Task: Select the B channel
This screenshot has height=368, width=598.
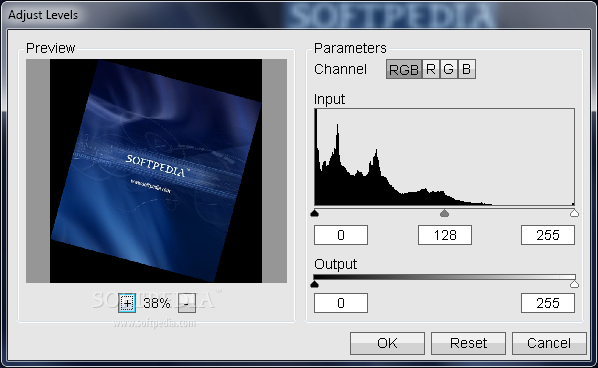Action: coord(467,69)
